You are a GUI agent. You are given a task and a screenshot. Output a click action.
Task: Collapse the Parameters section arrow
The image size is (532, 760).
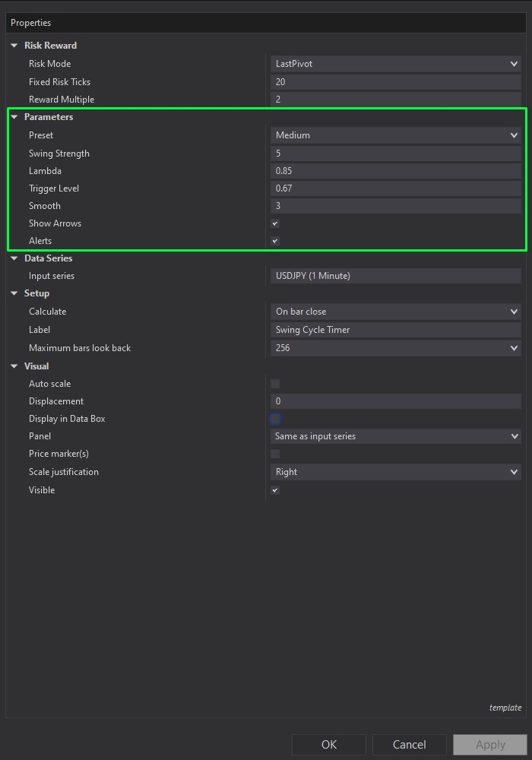coord(14,117)
